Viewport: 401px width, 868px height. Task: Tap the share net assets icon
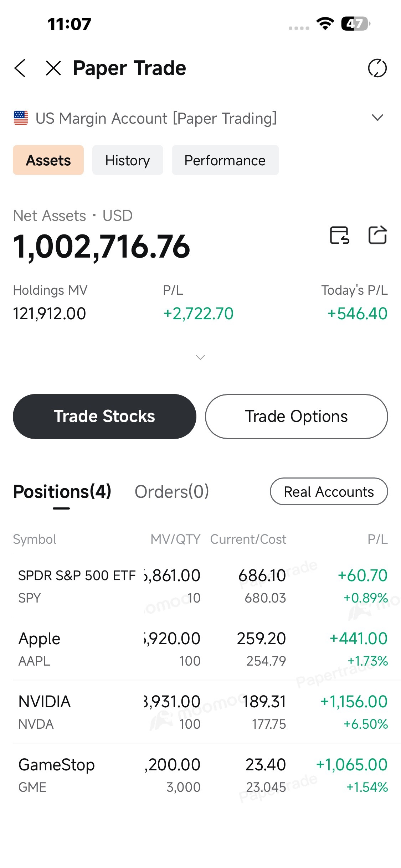point(377,235)
